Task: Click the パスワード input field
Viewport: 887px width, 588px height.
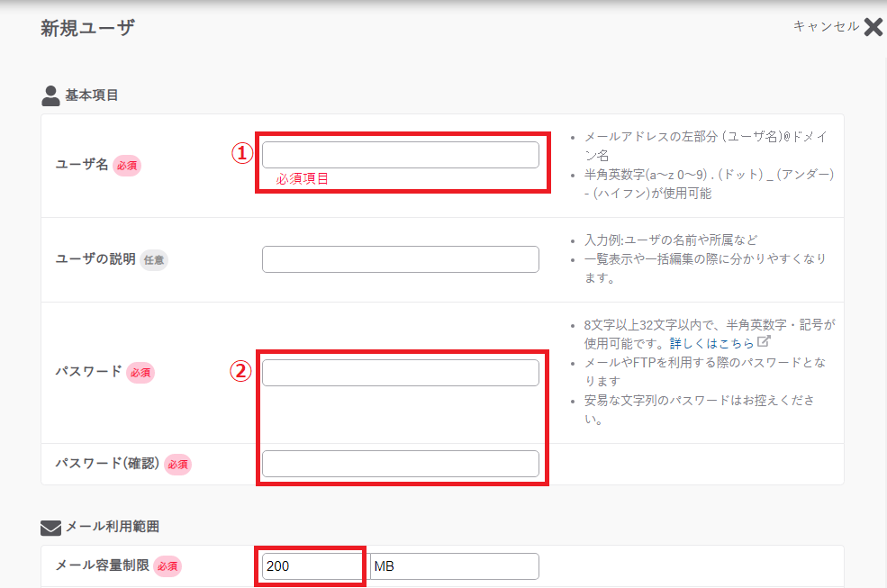Action: pyautogui.click(x=401, y=373)
